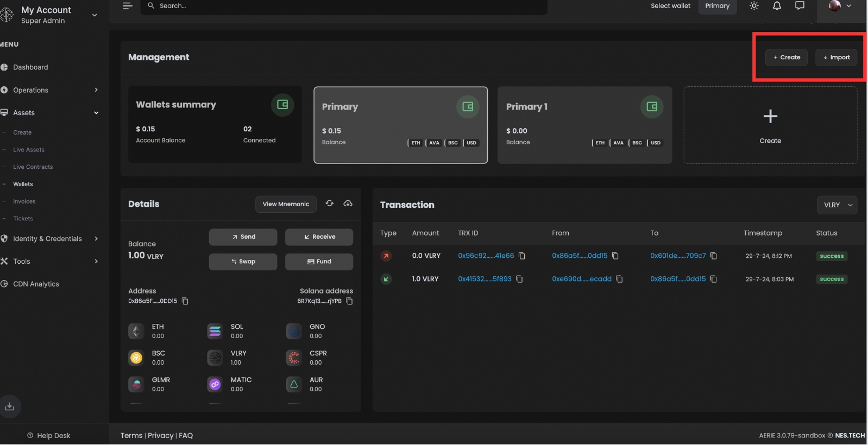
Task: Go to Dashboard in the sidebar
Action: click(30, 67)
